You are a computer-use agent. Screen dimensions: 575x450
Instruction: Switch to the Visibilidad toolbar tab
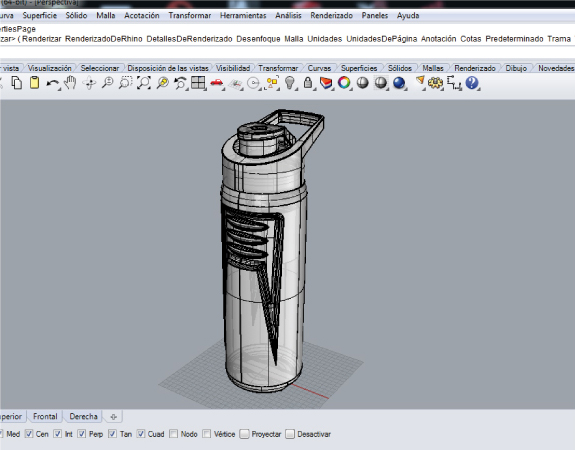[x=233, y=68]
